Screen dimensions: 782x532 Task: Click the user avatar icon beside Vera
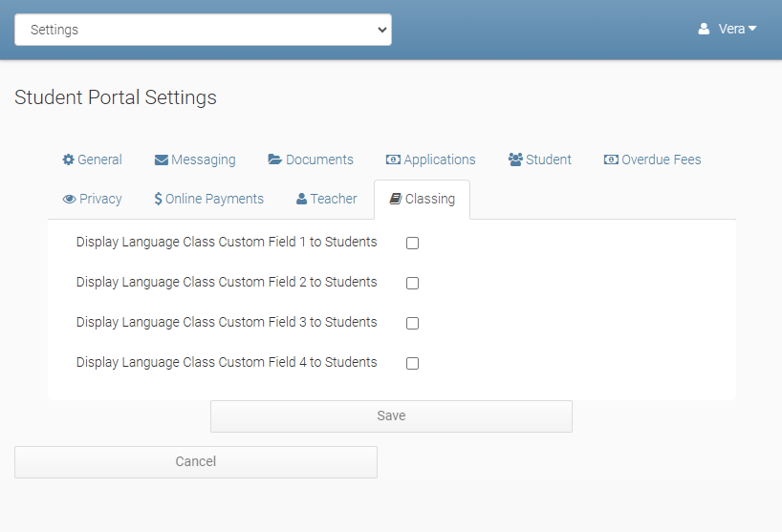(x=704, y=29)
